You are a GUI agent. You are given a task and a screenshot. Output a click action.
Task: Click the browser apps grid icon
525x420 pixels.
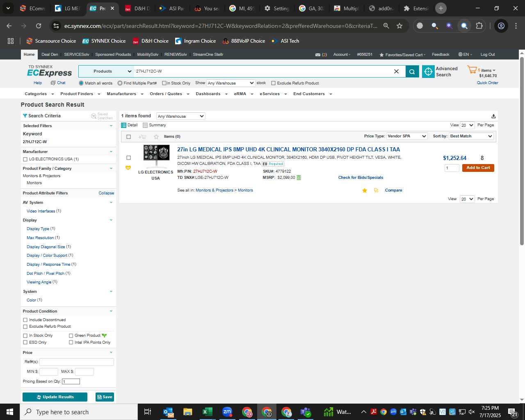click(11, 41)
